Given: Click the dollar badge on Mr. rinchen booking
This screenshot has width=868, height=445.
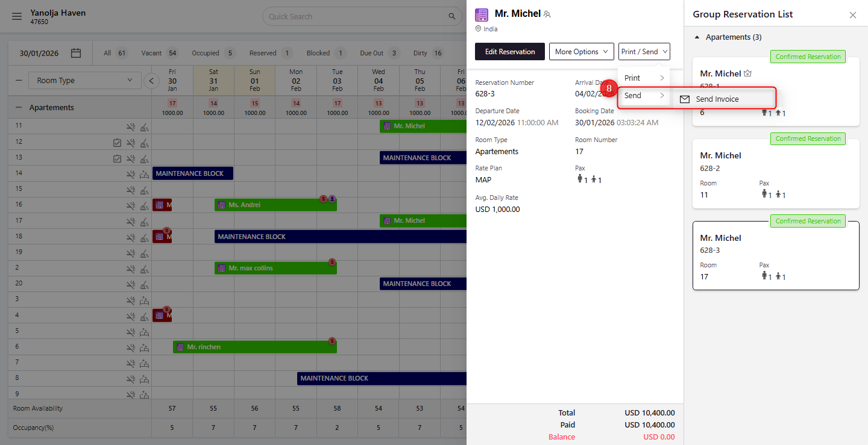Looking at the screenshot, I should pos(332,341).
